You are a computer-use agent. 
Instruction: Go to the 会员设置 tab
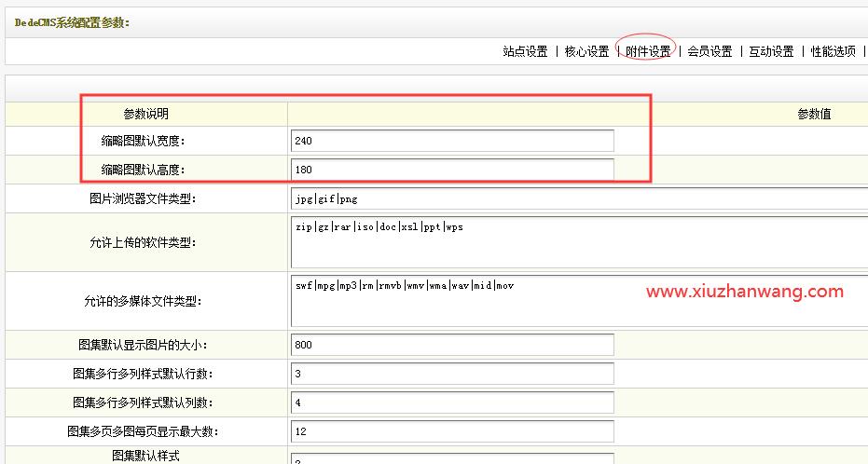tap(710, 52)
